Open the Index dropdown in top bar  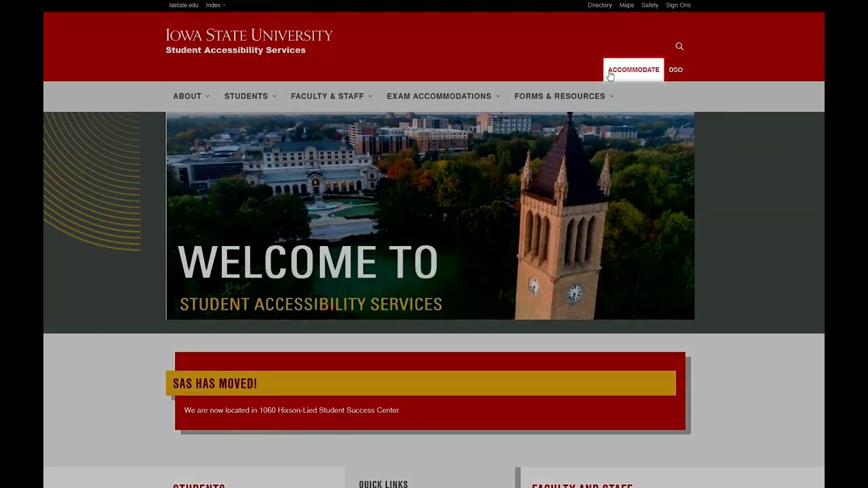(x=216, y=5)
